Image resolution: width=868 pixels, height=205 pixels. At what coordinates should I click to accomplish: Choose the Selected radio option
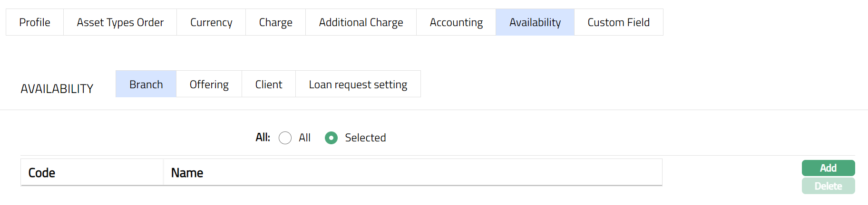click(x=332, y=138)
